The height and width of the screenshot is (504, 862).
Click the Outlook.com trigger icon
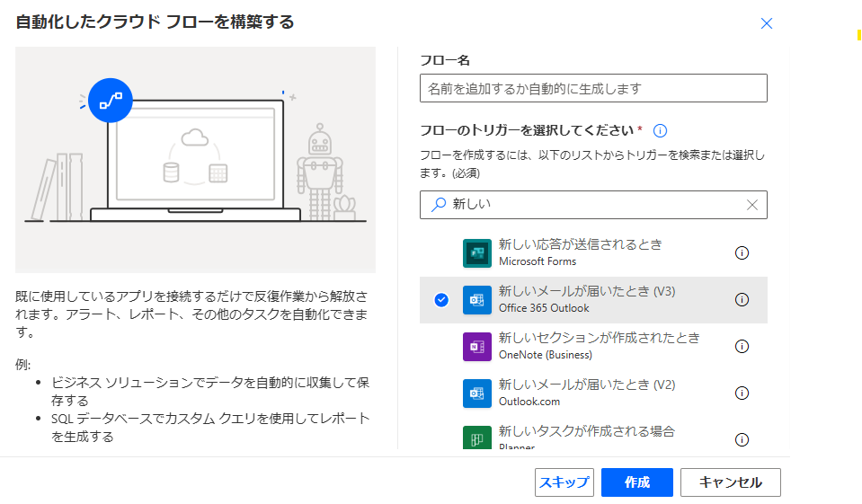[476, 393]
